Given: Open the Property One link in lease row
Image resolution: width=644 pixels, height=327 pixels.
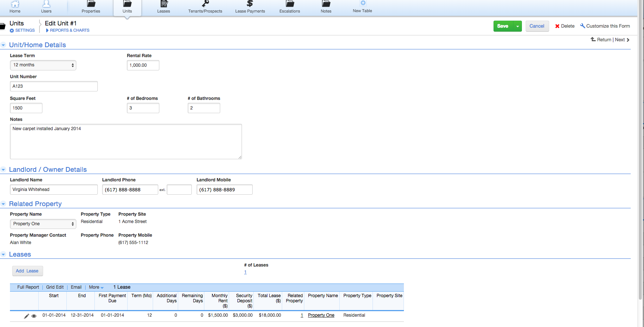Looking at the screenshot, I should pyautogui.click(x=321, y=315).
